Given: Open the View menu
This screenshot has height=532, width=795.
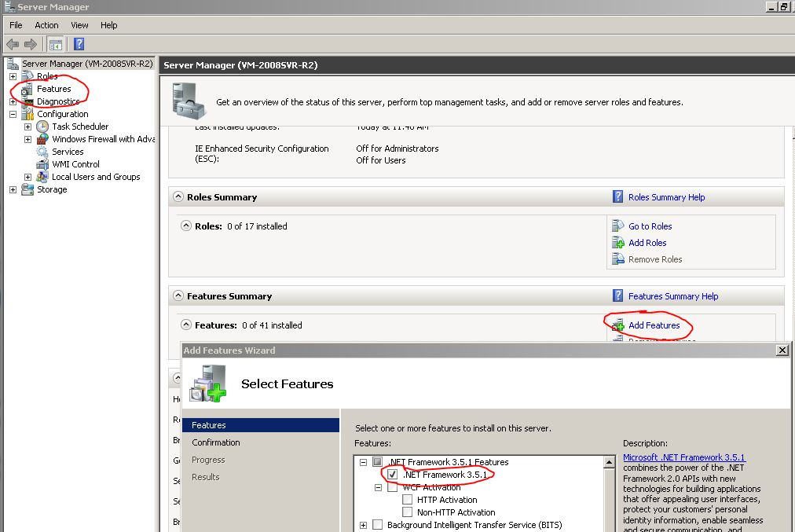Looking at the screenshot, I should coord(79,25).
